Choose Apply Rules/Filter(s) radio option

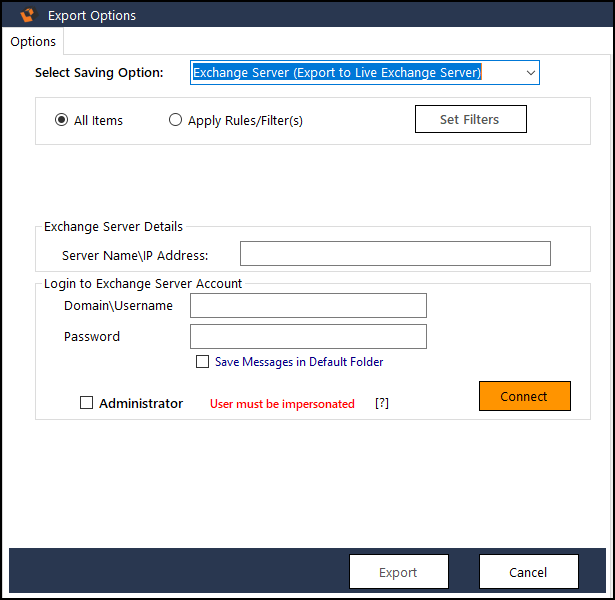[x=175, y=120]
